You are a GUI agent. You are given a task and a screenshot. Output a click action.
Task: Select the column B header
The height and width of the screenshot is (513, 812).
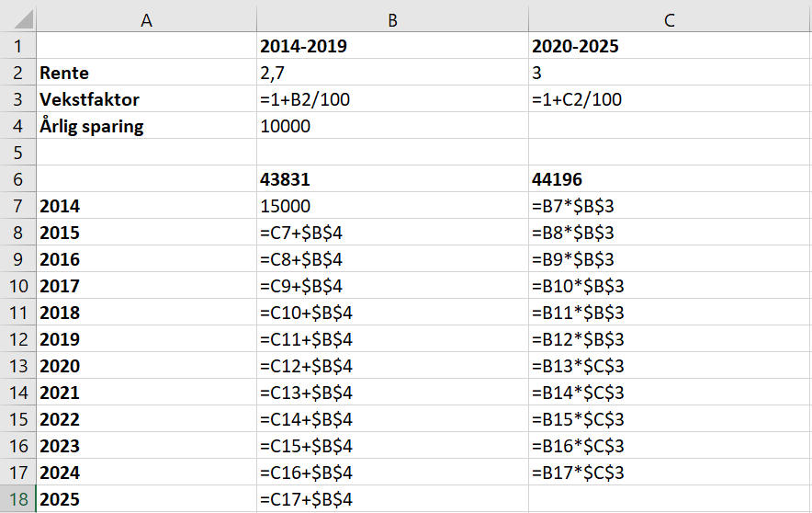pos(391,19)
